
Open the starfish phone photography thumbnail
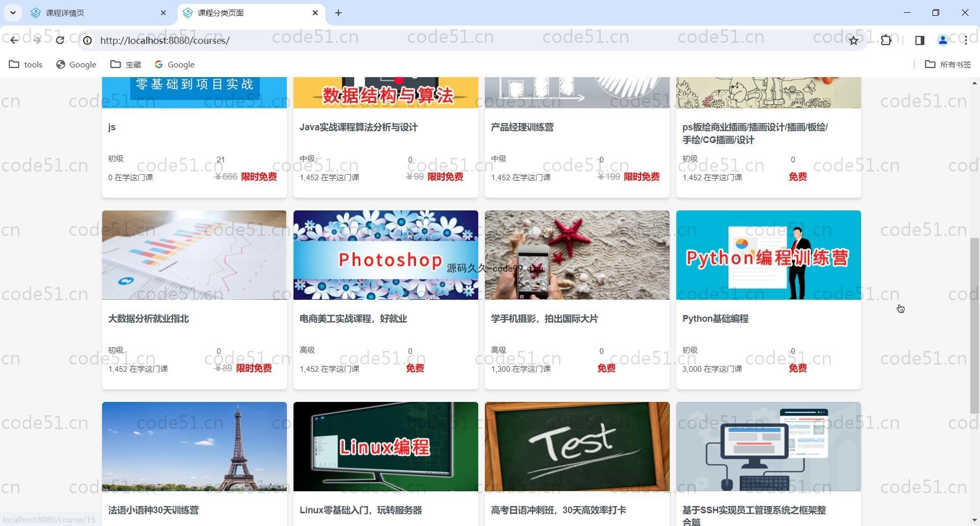click(577, 255)
